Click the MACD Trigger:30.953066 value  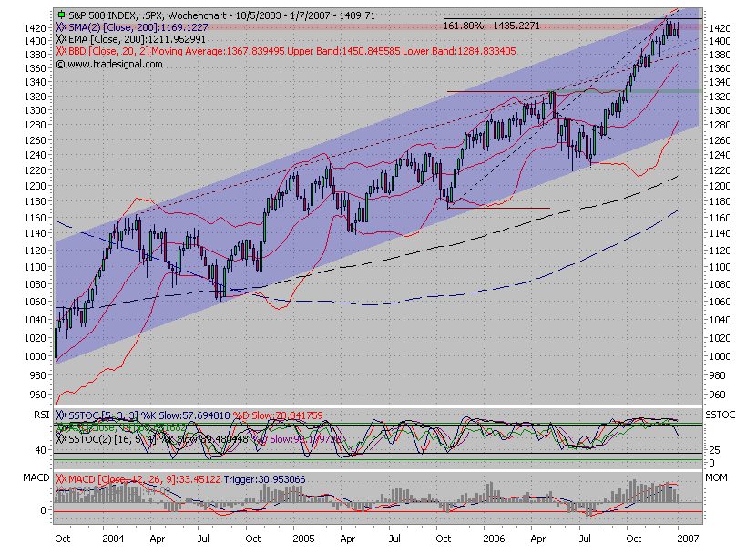[x=264, y=479]
